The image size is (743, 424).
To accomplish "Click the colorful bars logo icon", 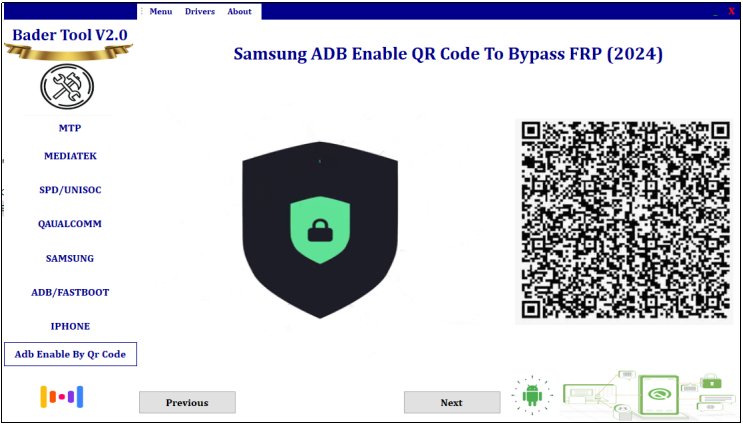I will click(62, 397).
